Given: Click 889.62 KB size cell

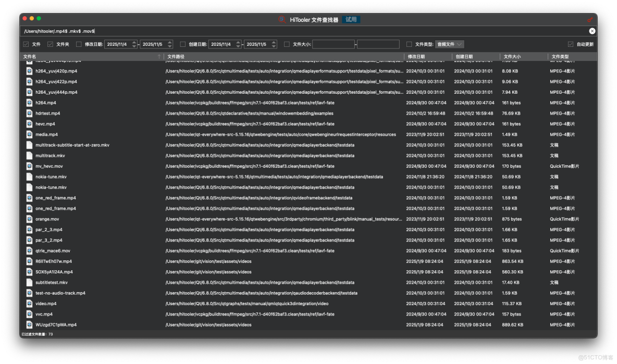Looking at the screenshot, I should click(x=512, y=325).
